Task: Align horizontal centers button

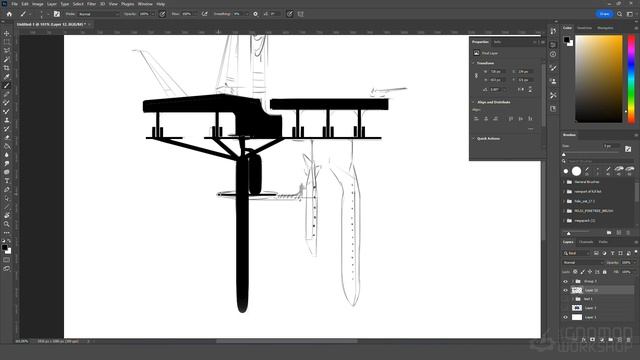Action: (x=486, y=119)
